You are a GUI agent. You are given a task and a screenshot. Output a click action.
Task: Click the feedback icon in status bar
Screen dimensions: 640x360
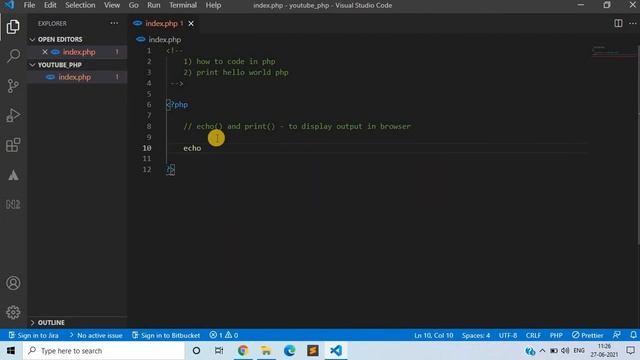617,335
